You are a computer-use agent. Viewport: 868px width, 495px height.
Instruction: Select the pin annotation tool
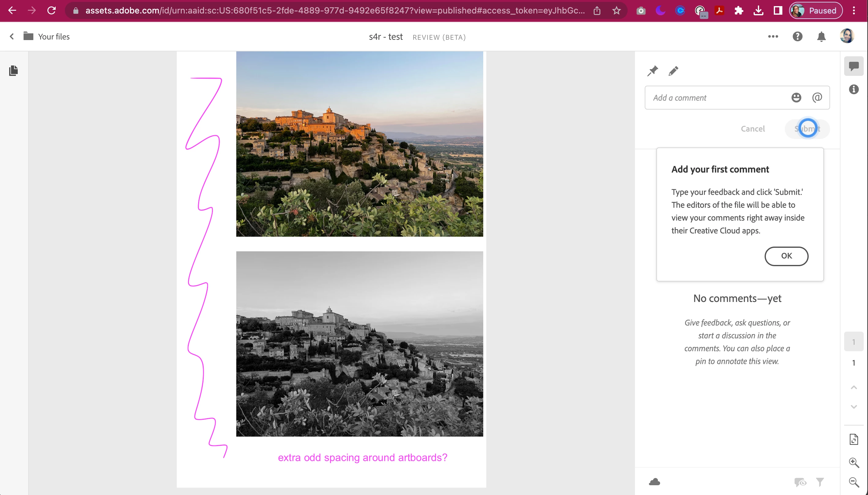pyautogui.click(x=652, y=71)
